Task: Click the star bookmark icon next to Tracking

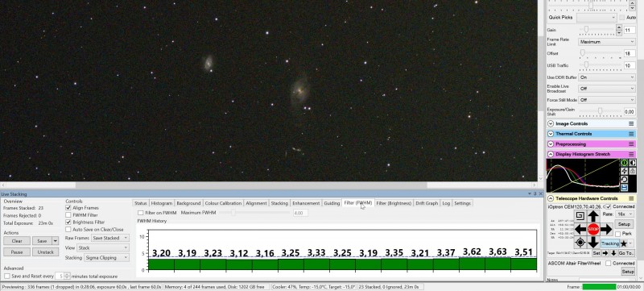Action: tap(624, 243)
